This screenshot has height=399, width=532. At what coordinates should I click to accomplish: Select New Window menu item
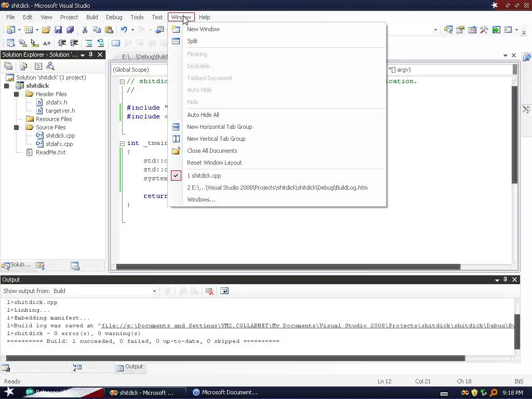pos(277,29)
